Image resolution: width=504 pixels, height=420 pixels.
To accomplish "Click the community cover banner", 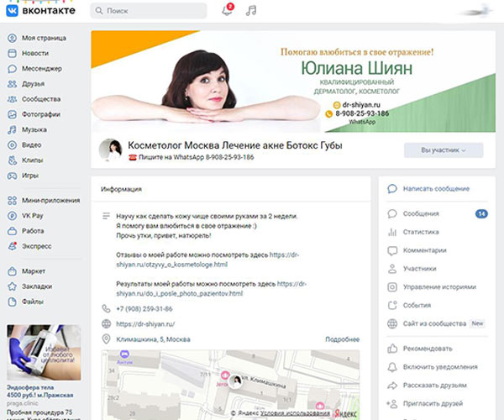I will 293,81.
